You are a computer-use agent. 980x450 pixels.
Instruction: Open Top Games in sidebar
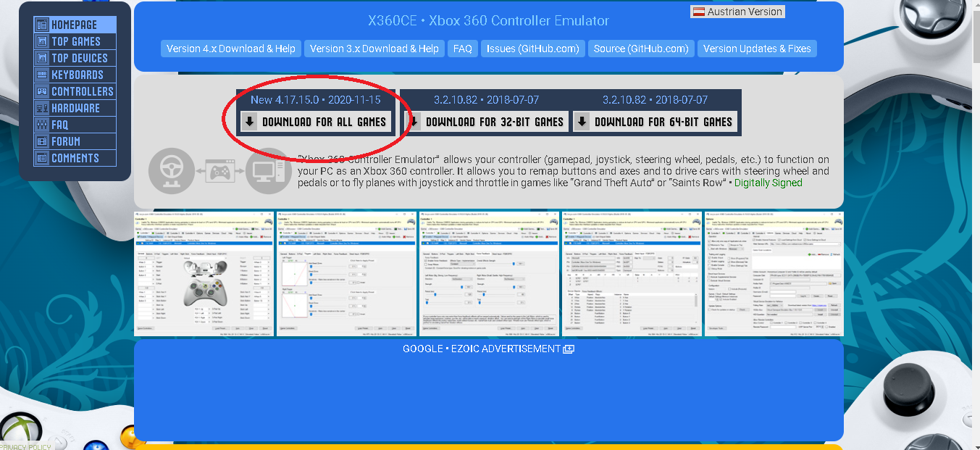tap(75, 41)
